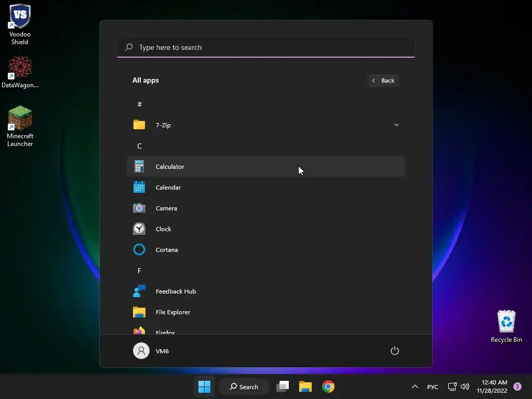The image size is (532, 399).
Task: Expand the 7-Zip folder chevron
Action: (396, 125)
